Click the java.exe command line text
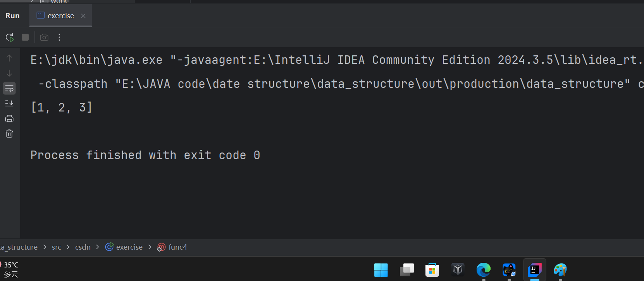Viewport: 644px width, 281px height. point(337,60)
